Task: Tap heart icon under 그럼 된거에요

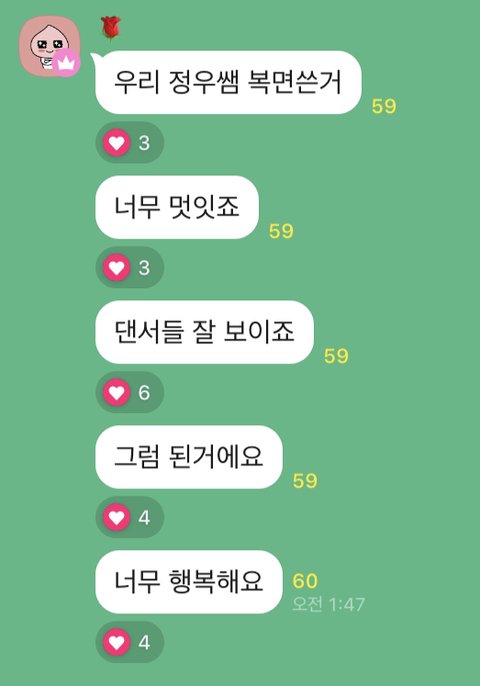Action: coord(116,518)
